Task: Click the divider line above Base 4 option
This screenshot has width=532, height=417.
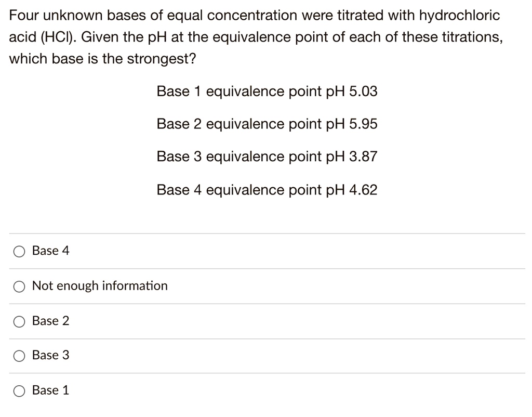Action: click(x=266, y=233)
